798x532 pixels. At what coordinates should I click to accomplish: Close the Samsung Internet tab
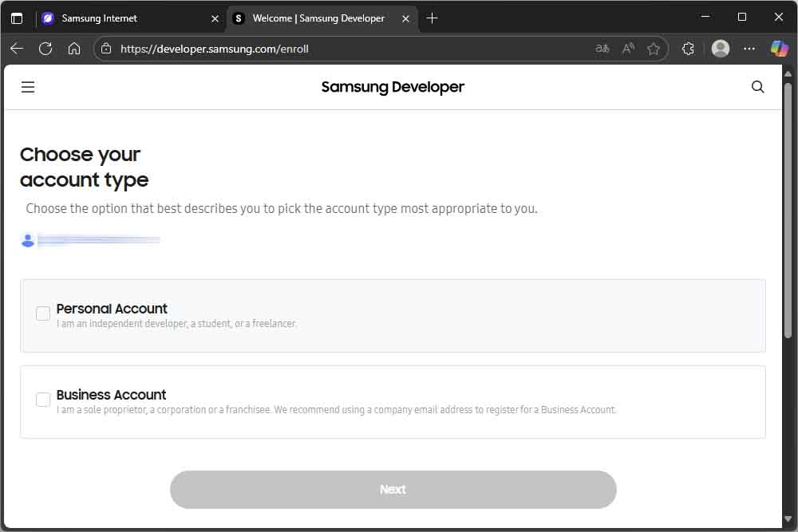[x=215, y=19]
